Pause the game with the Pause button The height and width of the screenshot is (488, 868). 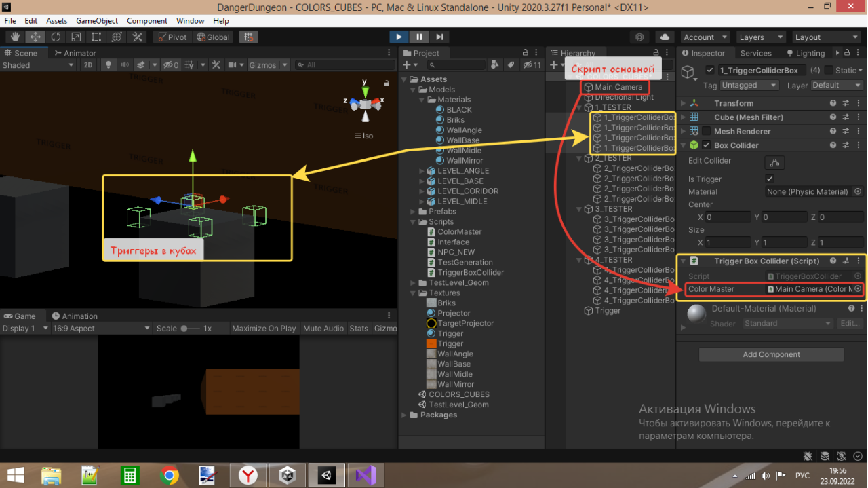pos(419,37)
